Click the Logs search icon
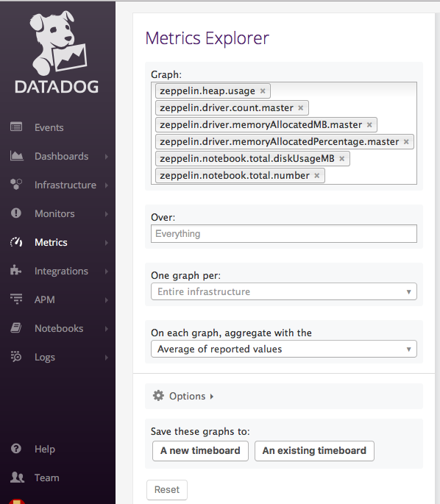440x504 pixels. 16,357
